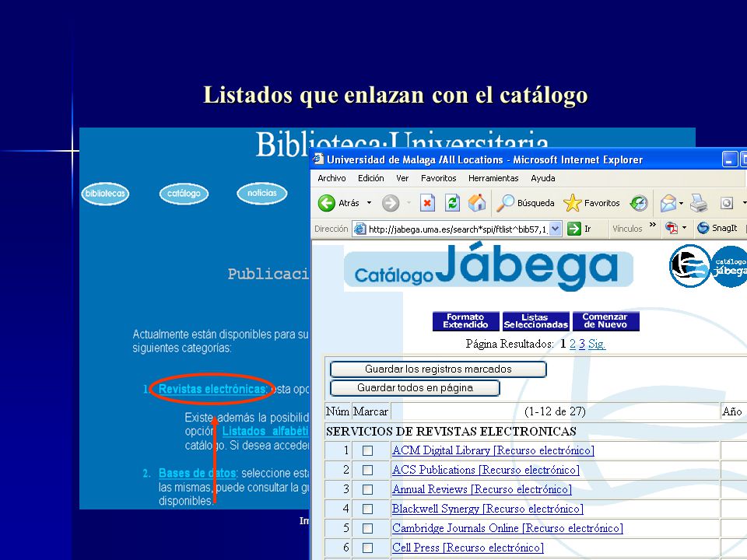Open Annual Reviews link
The width and height of the screenshot is (747, 560).
click(482, 489)
